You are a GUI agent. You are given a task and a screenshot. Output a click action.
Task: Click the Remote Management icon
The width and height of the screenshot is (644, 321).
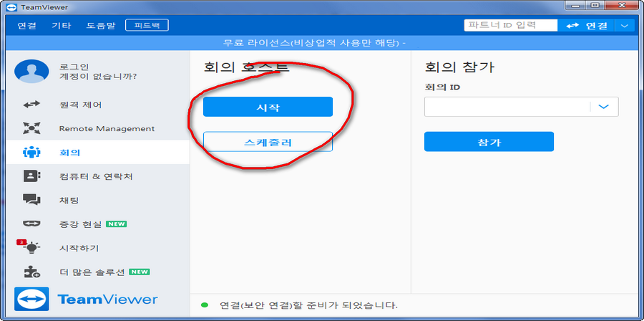click(31, 129)
